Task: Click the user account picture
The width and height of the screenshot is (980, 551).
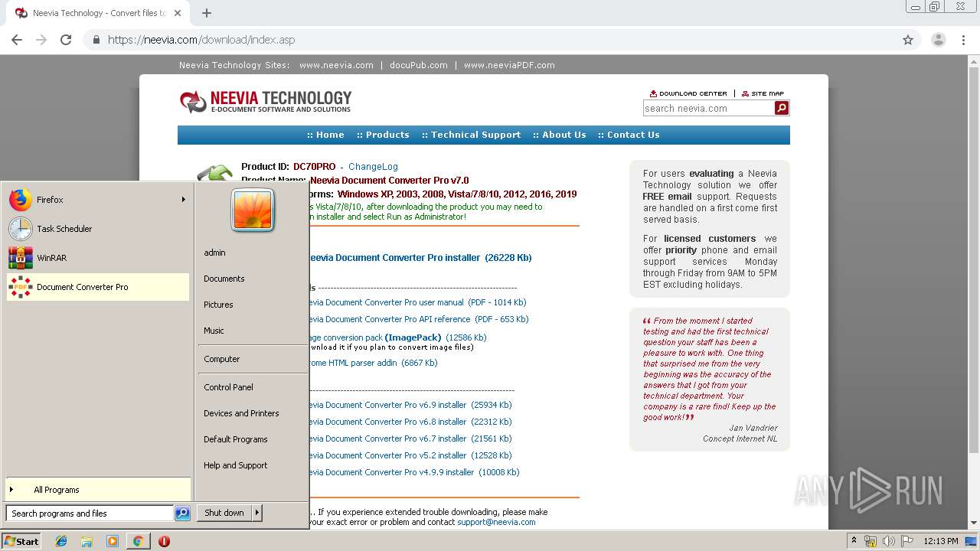Action: pyautogui.click(x=253, y=210)
